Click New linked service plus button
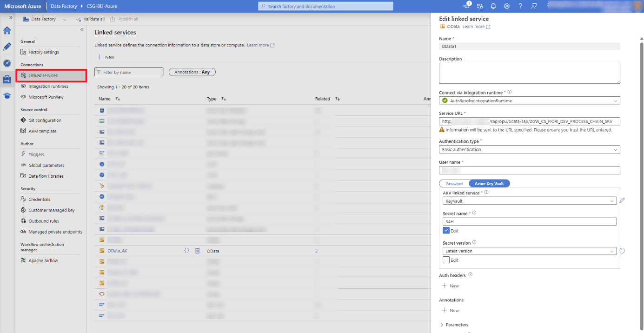 point(106,57)
